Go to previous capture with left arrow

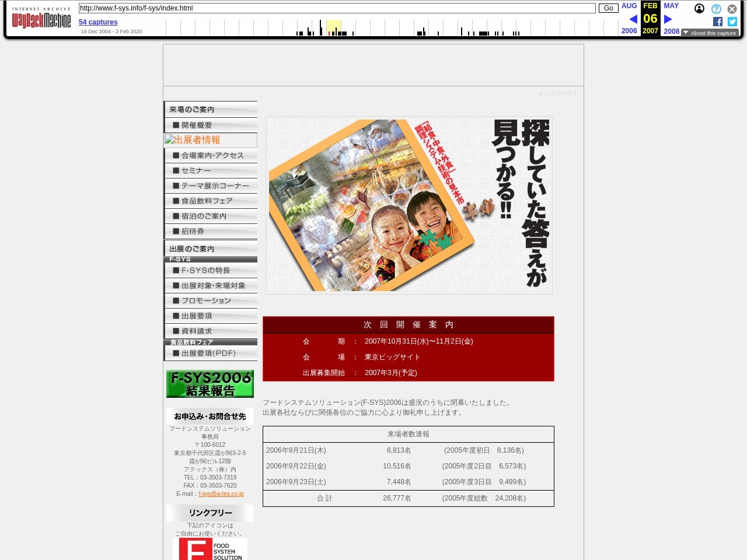pyautogui.click(x=633, y=19)
